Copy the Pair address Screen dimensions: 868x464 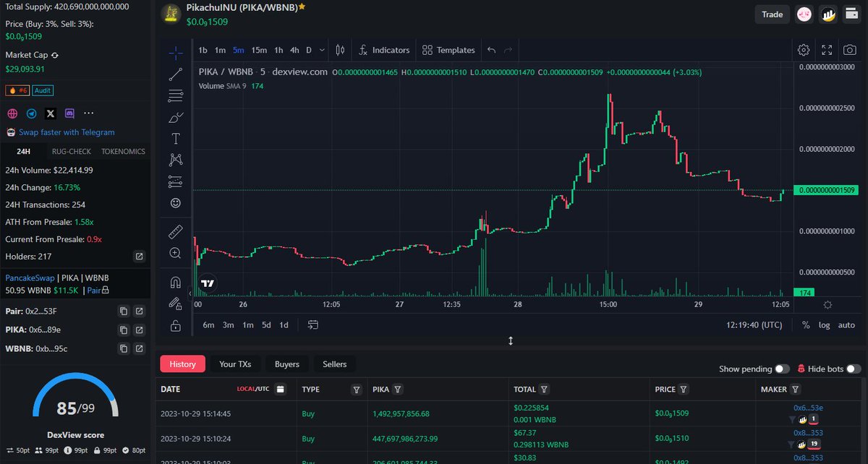[124, 311]
